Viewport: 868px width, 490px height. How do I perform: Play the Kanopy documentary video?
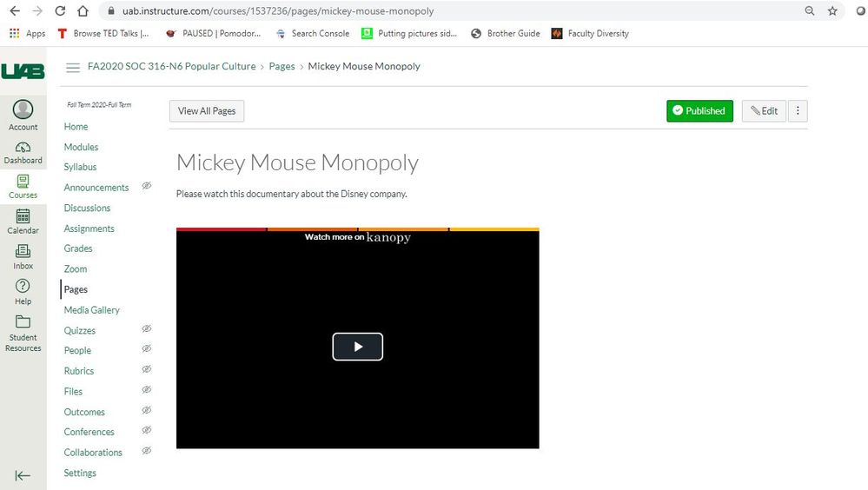pyautogui.click(x=357, y=347)
